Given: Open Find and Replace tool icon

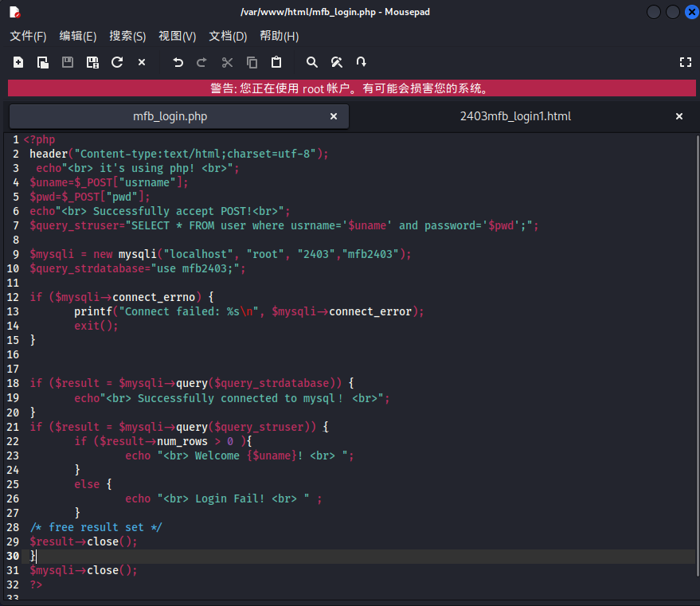Looking at the screenshot, I should click(x=337, y=62).
